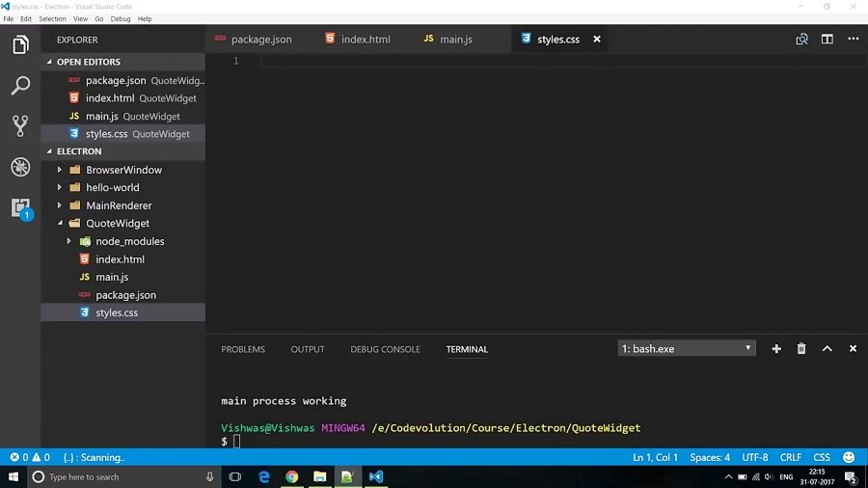The image size is (868, 488).
Task: Open main.js in the QuoteWidget folder tree
Action: pyautogui.click(x=112, y=277)
